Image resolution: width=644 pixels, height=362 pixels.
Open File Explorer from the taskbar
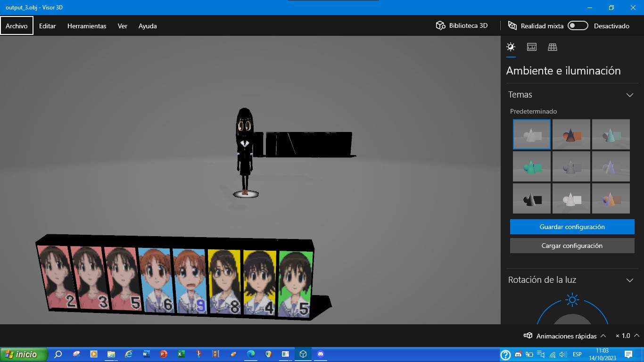(111, 354)
